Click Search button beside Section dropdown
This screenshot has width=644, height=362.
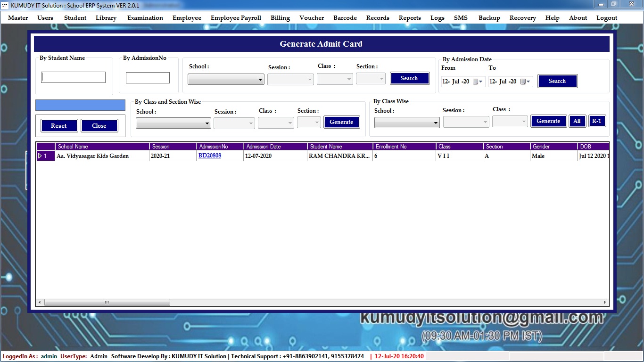coord(409,78)
